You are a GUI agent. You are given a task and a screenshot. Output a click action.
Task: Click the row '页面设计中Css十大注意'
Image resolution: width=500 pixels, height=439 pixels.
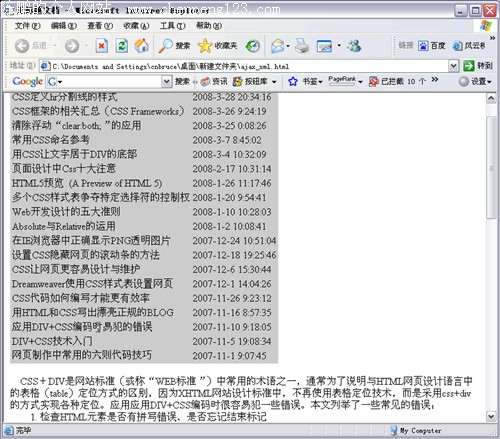(x=144, y=168)
